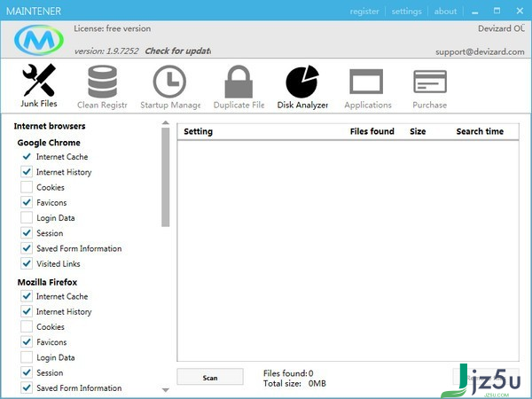
Task: Uncheck Mozilla Firefox Internet History
Action: (27, 311)
